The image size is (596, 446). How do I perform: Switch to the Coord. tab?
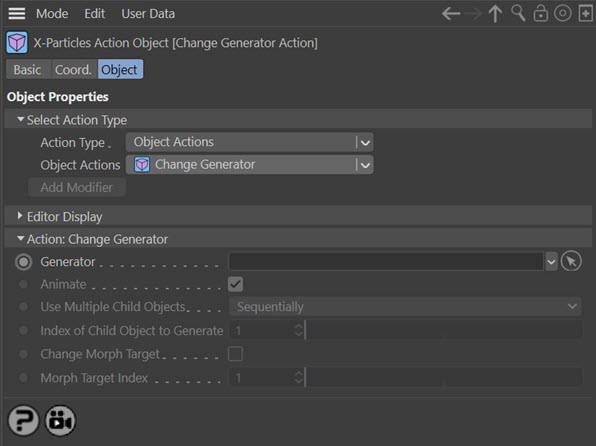click(x=74, y=70)
